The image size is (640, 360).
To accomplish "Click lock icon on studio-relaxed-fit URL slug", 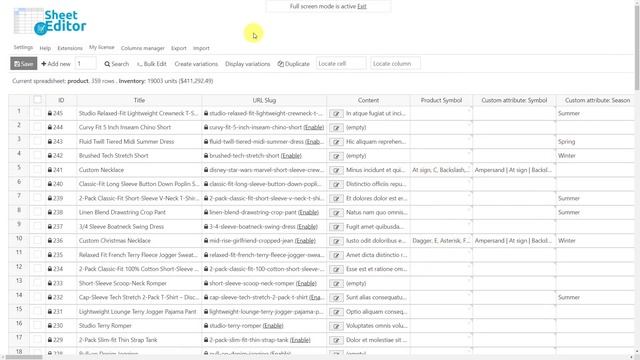I will (206, 113).
